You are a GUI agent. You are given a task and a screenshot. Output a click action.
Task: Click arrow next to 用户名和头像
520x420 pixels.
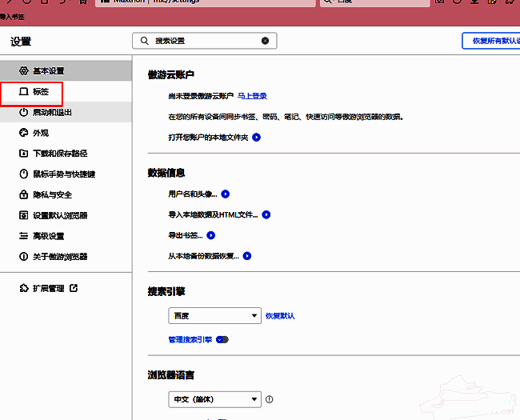click(226, 194)
